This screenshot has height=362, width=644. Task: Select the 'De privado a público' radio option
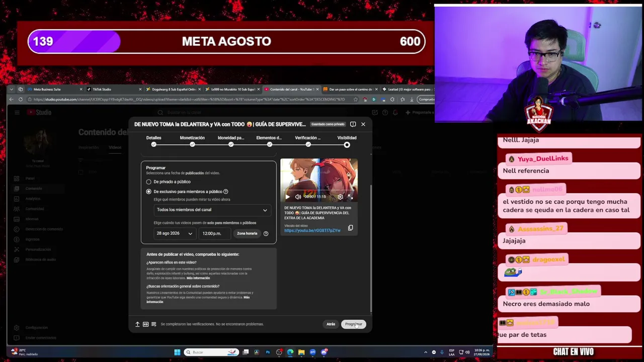point(148,182)
